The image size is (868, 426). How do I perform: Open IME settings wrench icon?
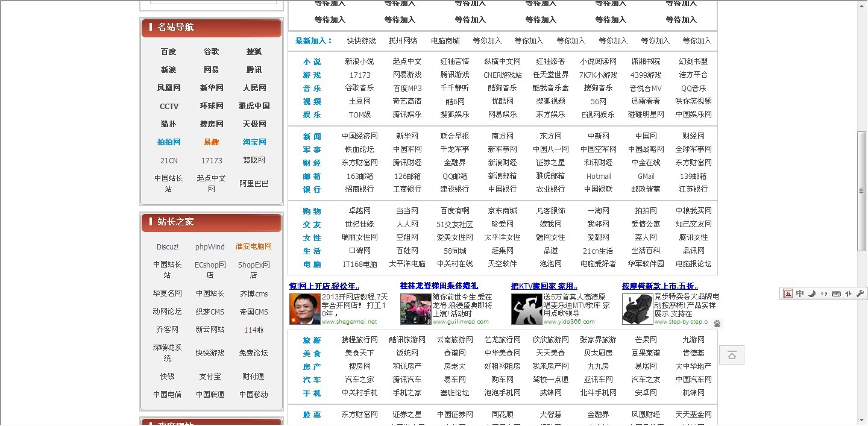click(x=860, y=293)
